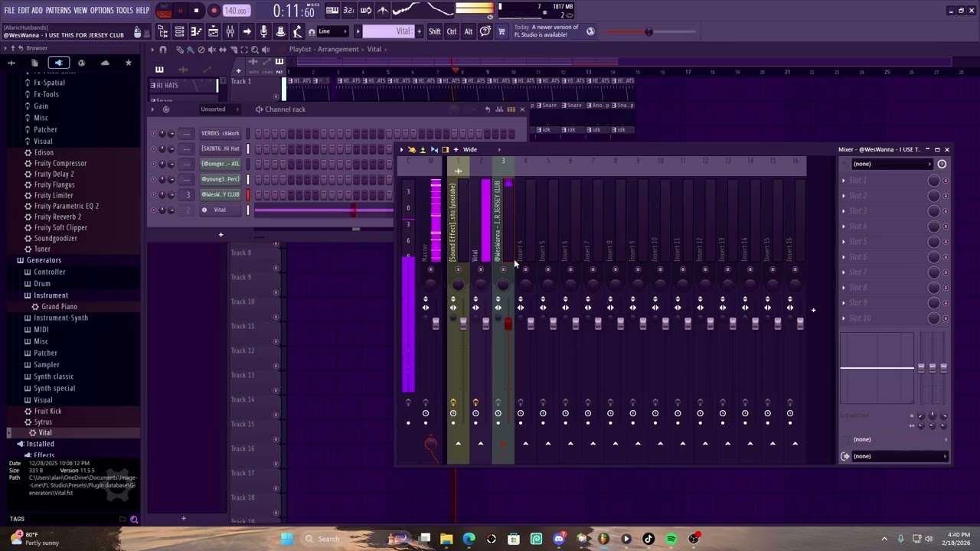This screenshot has width=980, height=551.
Task: Click the Alt key button
Action: 468,31
